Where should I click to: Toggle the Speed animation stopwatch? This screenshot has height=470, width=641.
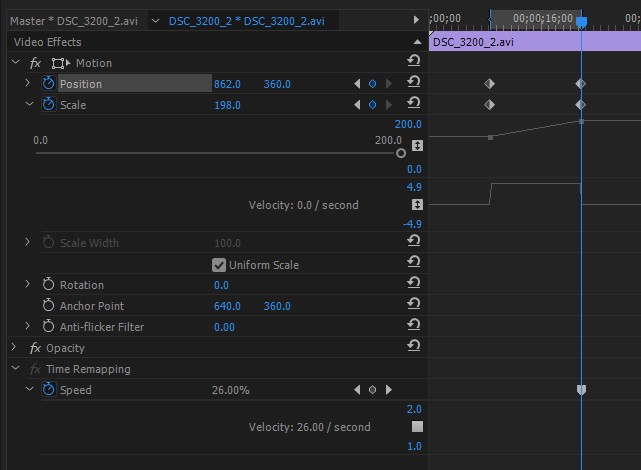[x=48, y=389]
